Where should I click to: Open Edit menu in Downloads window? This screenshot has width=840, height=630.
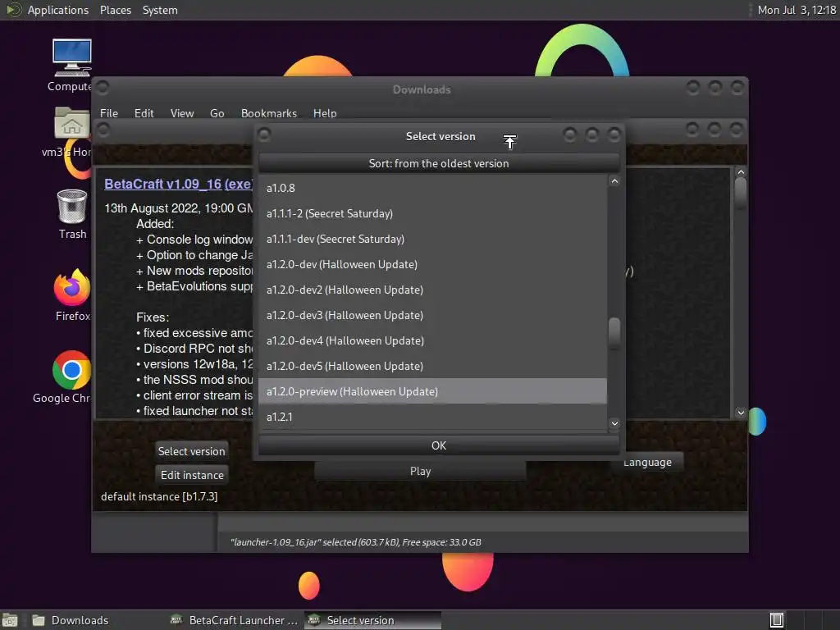tap(144, 113)
